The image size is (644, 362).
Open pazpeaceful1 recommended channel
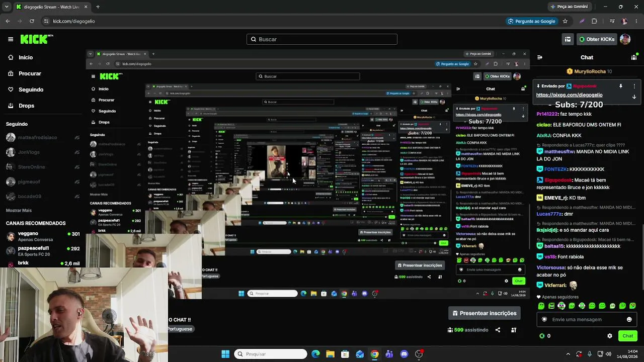click(x=43, y=251)
